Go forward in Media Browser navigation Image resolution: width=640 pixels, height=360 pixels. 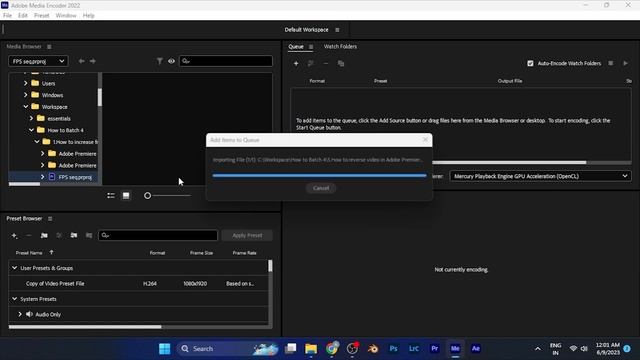tap(93, 61)
